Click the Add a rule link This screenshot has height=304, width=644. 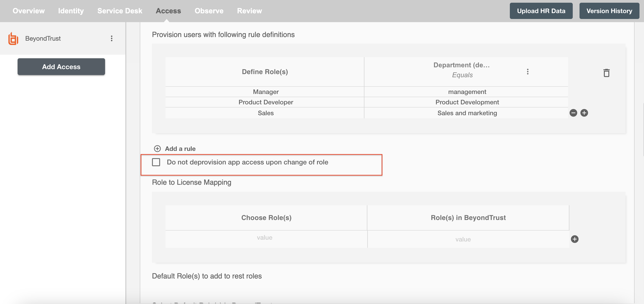point(180,149)
